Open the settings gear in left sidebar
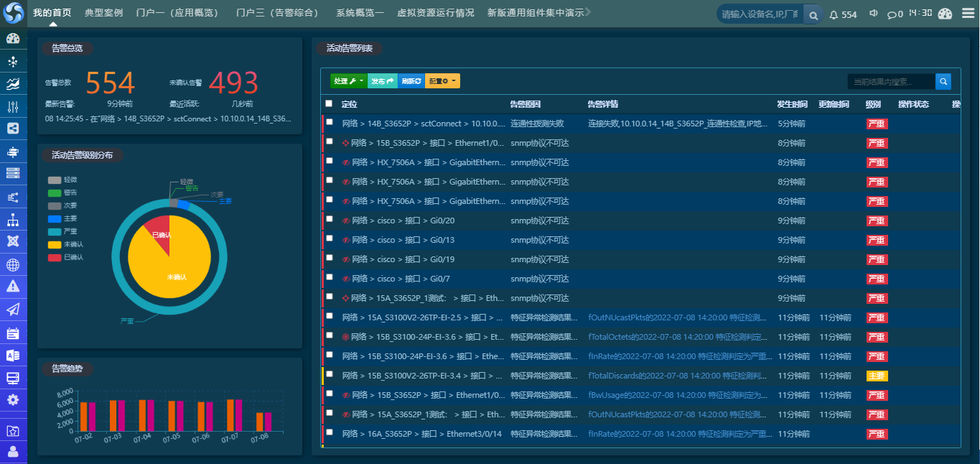Screen dimensions: 980x464 pyautogui.click(x=13, y=399)
